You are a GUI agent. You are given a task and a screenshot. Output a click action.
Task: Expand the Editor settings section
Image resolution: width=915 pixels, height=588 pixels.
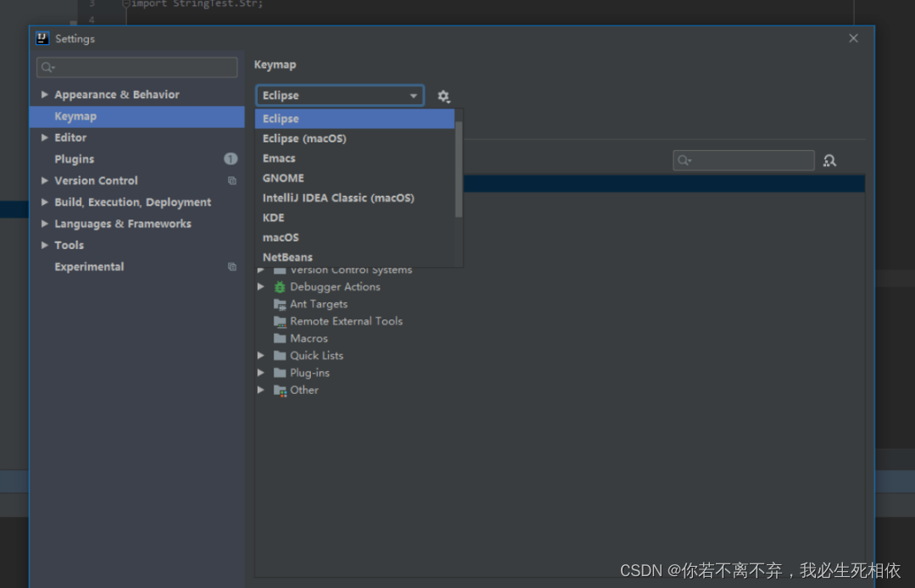coord(44,137)
